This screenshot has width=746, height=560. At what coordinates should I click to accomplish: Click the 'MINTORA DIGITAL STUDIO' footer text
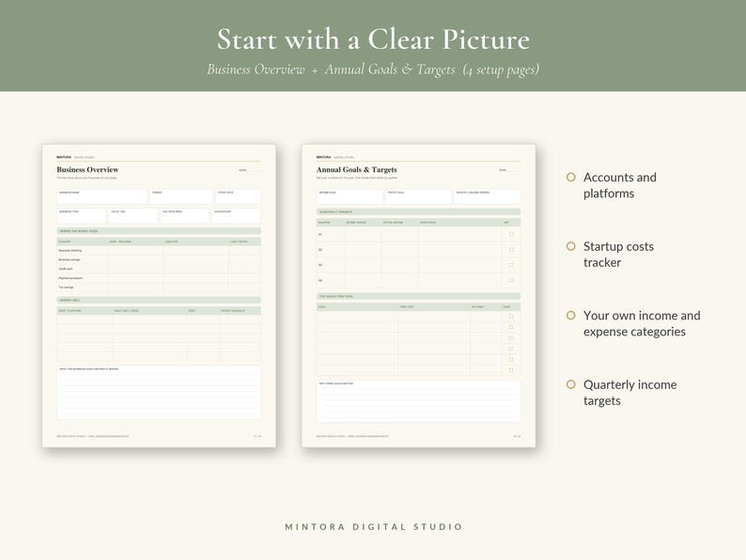tap(374, 527)
